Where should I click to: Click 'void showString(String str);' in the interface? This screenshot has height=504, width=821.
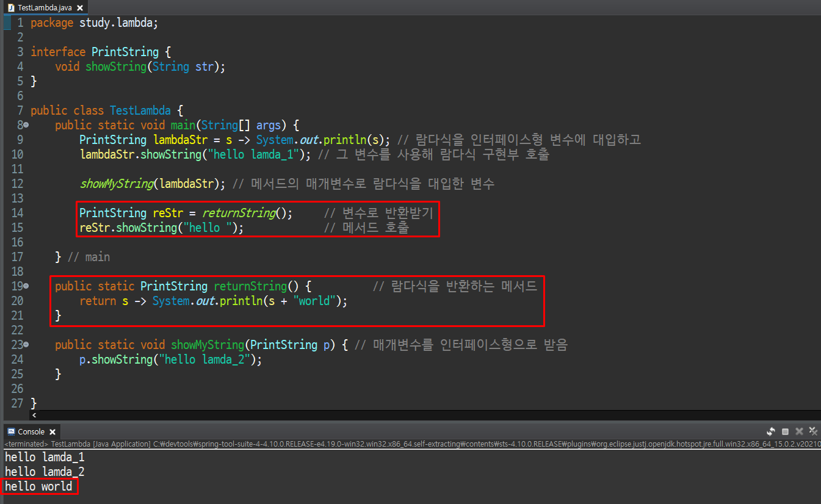(140, 67)
